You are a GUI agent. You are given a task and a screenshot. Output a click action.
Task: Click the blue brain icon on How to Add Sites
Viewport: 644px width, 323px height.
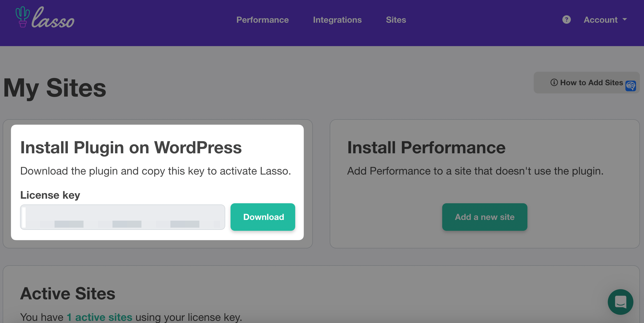(630, 86)
